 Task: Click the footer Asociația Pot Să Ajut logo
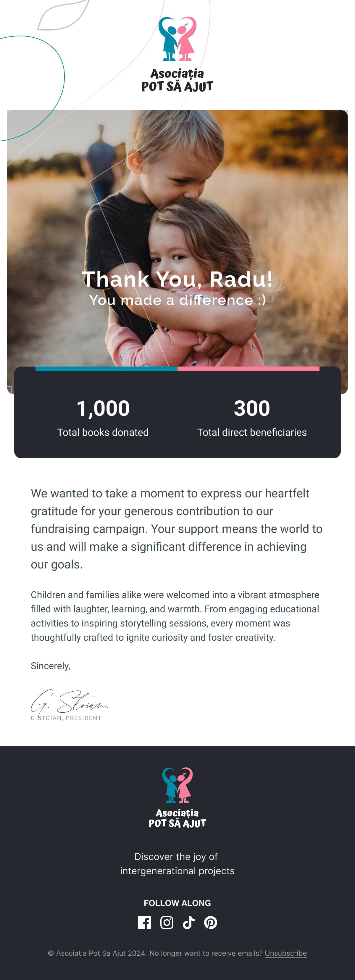(177, 797)
